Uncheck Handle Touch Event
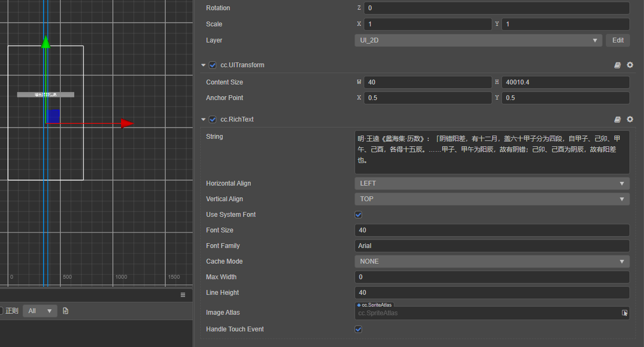Viewport: 644px width, 347px height. coord(358,329)
